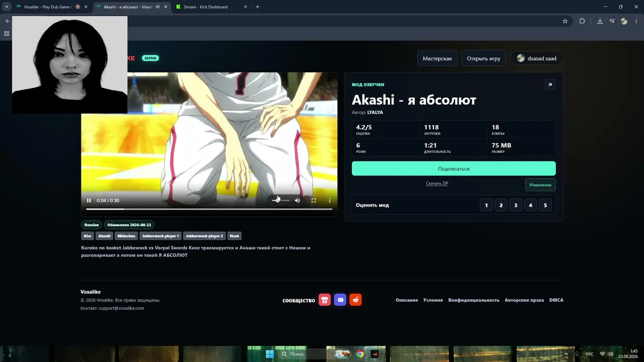Click the Jabberwock player 1 tag
The height and width of the screenshot is (362, 644).
(160, 236)
